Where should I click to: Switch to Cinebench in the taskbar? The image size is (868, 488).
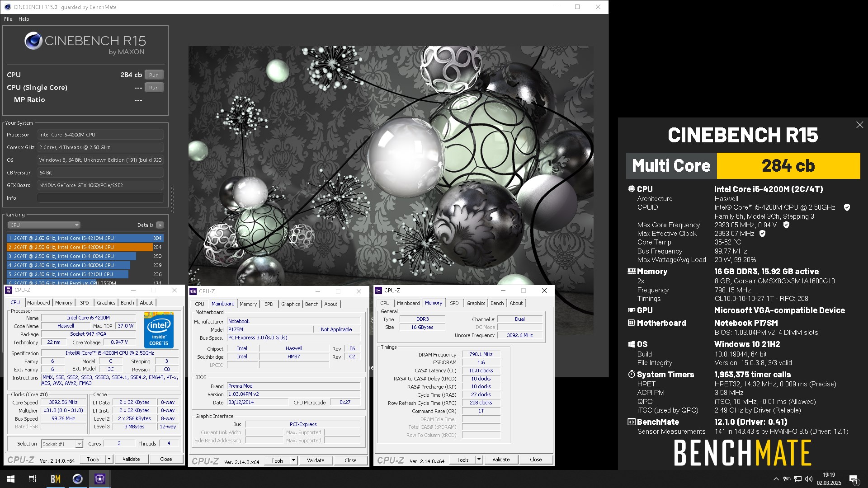pyautogui.click(x=78, y=479)
